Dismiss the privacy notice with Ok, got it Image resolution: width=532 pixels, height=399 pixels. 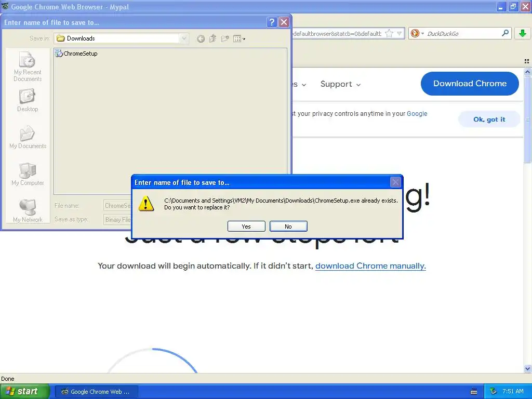pos(489,119)
